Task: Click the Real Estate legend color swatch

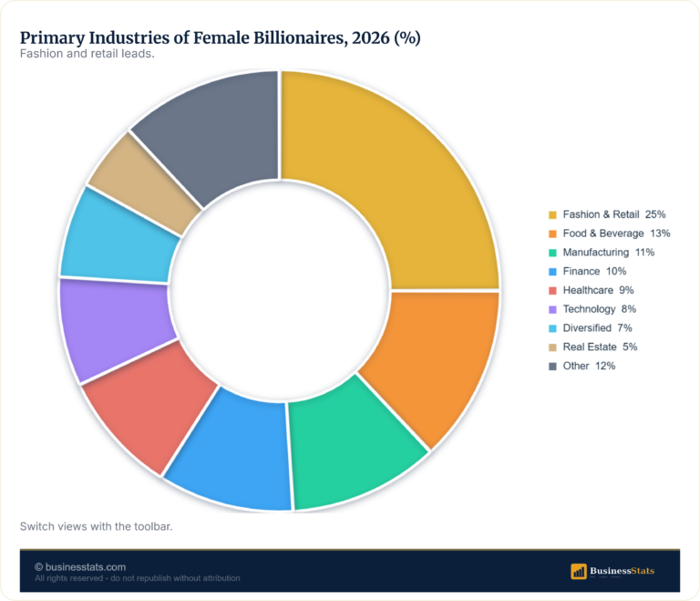Action: [552, 347]
